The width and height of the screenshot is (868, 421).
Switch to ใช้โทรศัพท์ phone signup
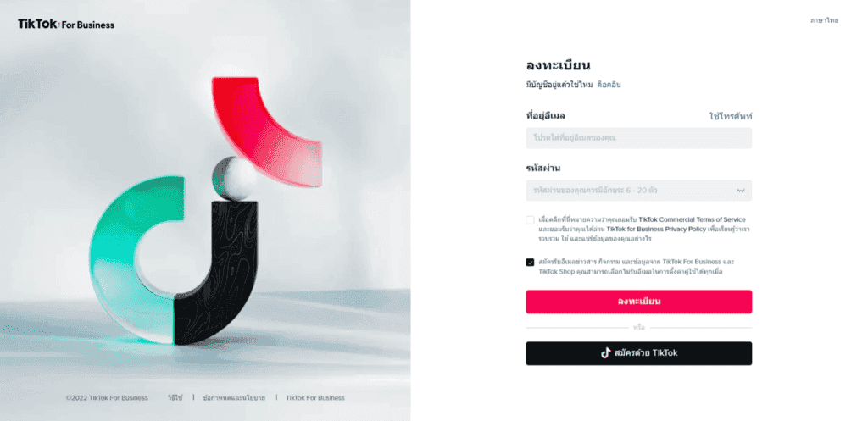pos(731,117)
